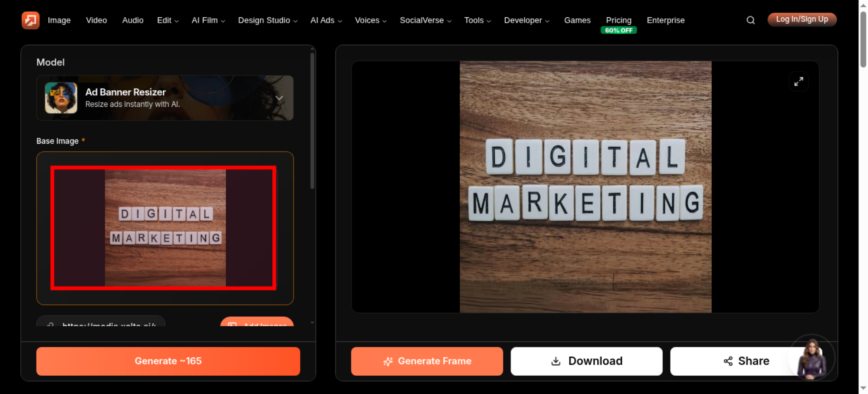Open the Edit dropdown menu

[x=168, y=20]
